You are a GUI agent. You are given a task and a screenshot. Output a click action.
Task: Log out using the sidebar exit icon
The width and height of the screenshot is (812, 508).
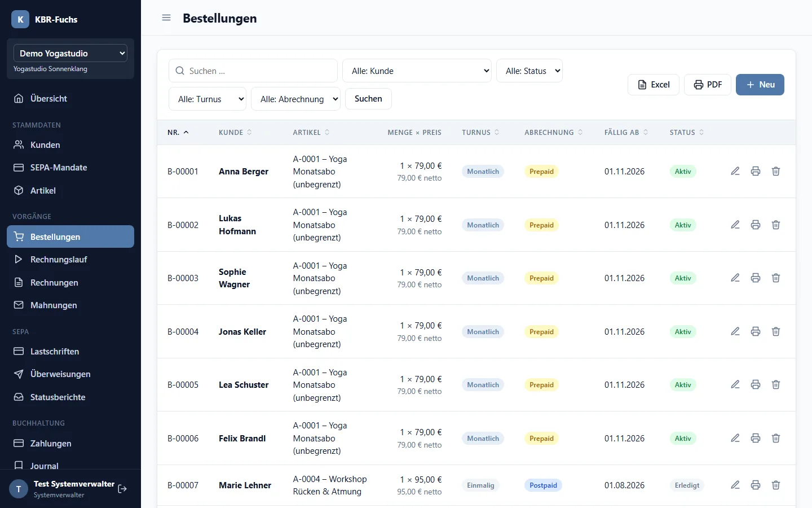(122, 489)
